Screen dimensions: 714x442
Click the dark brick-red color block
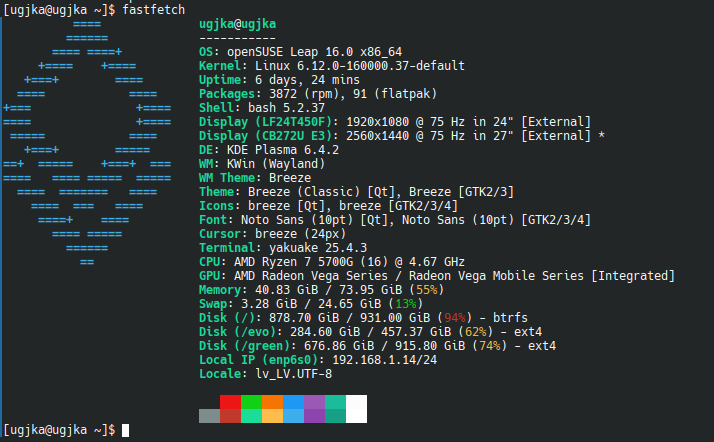click(x=230, y=416)
